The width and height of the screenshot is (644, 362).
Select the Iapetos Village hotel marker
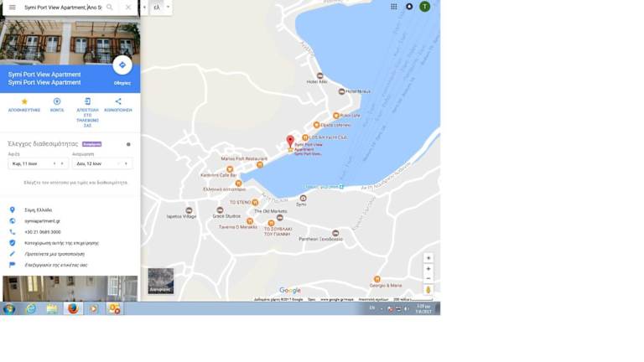[x=189, y=210]
